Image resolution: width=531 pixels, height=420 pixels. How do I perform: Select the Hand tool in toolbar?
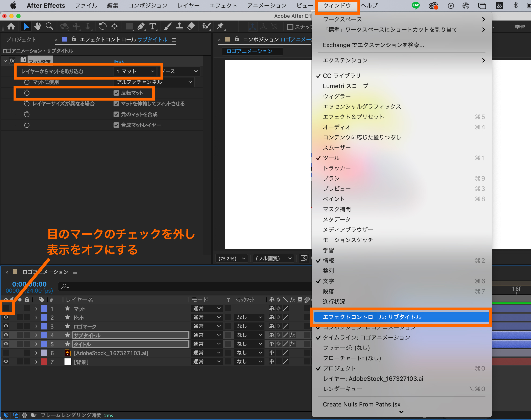coord(38,26)
